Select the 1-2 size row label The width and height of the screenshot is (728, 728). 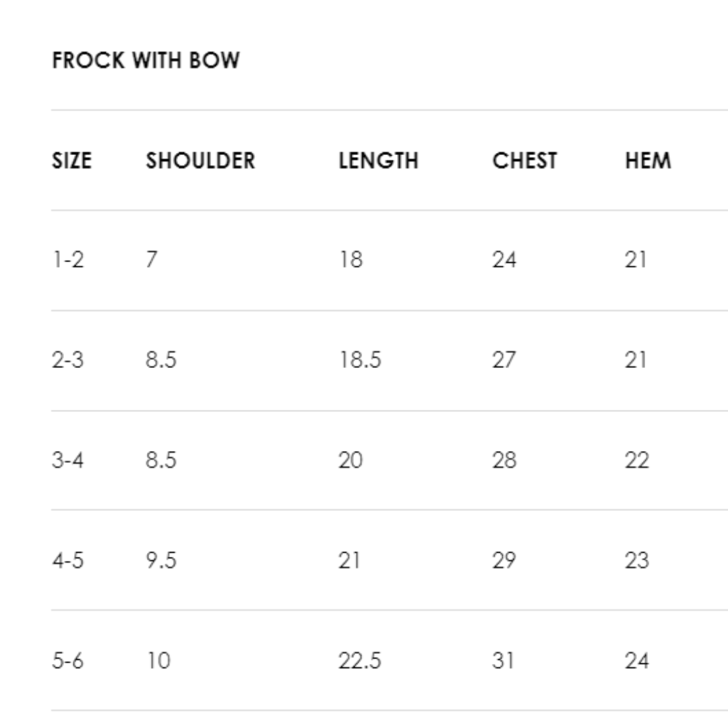tap(68, 260)
